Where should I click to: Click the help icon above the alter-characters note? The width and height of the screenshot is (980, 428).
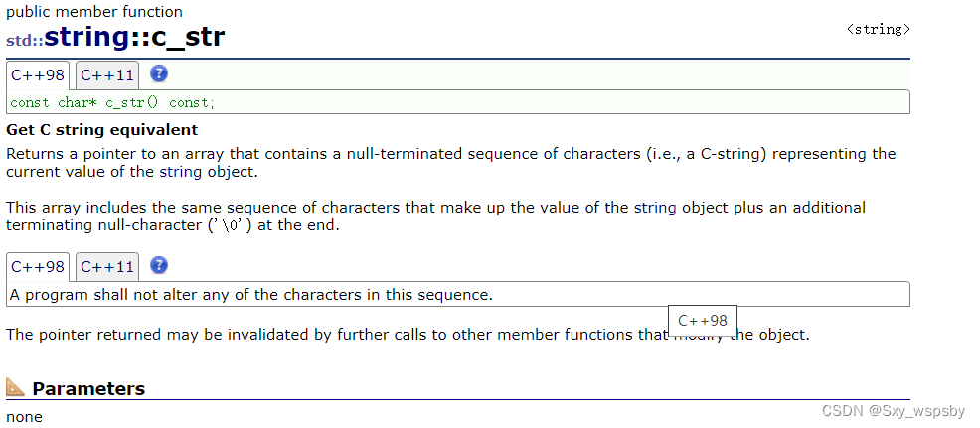click(x=158, y=266)
